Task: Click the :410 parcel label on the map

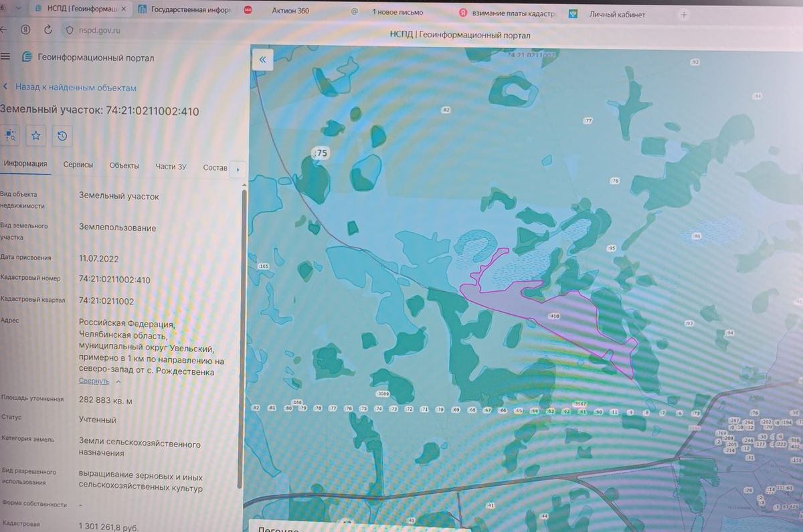Action: click(x=553, y=315)
